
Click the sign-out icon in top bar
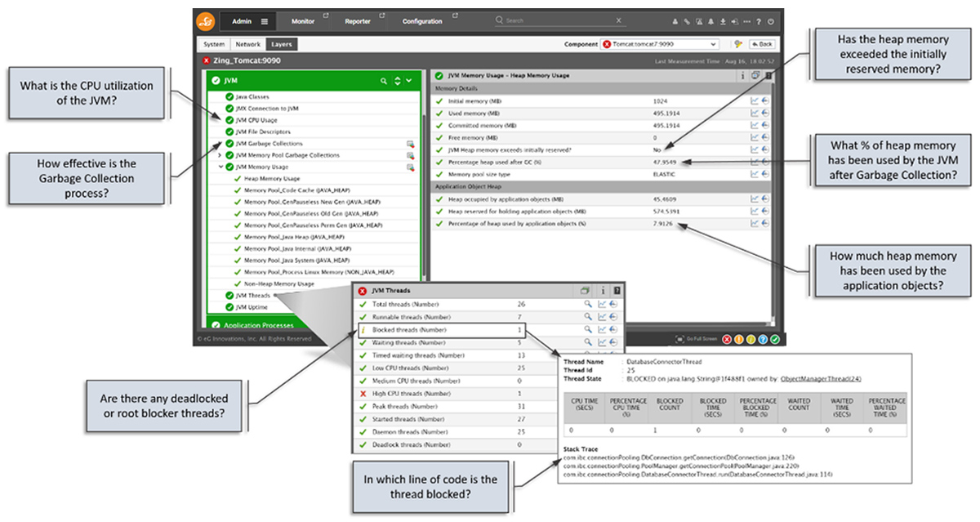735,21
